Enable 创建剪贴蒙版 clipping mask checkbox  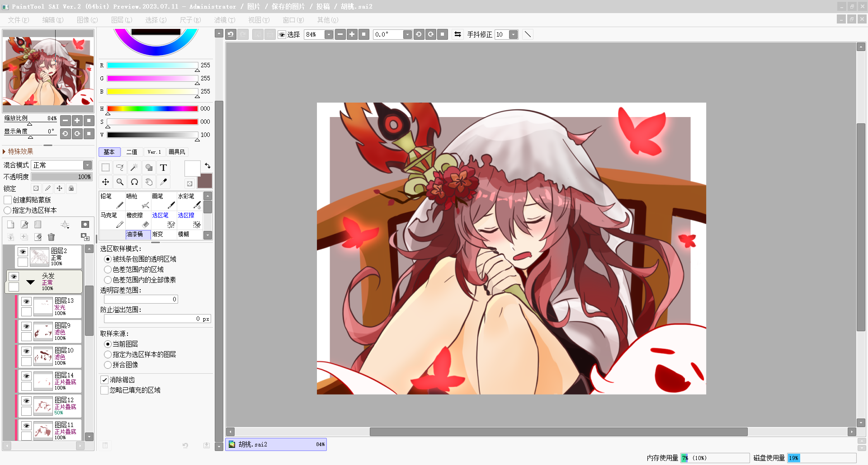pos(8,200)
